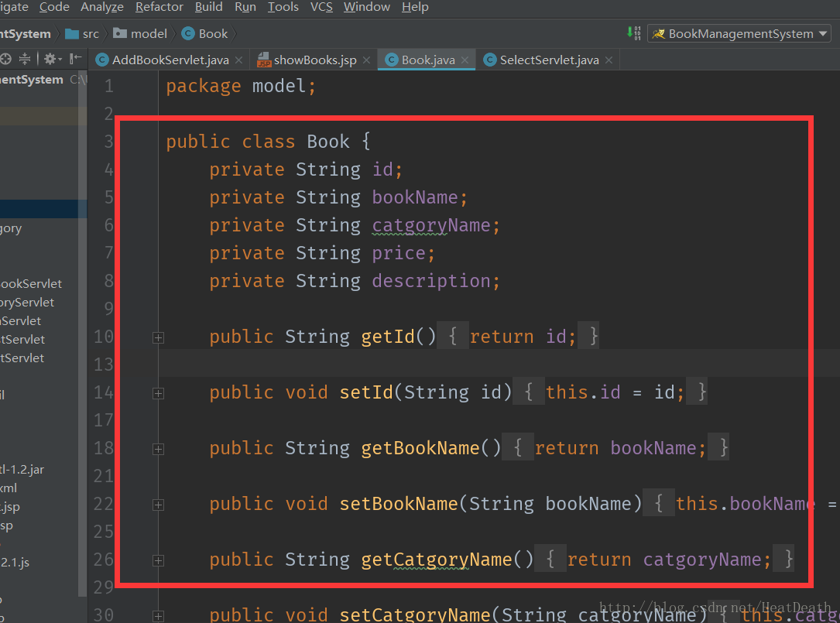Expand the folded setId method
This screenshot has height=623, width=840.
tap(158, 393)
